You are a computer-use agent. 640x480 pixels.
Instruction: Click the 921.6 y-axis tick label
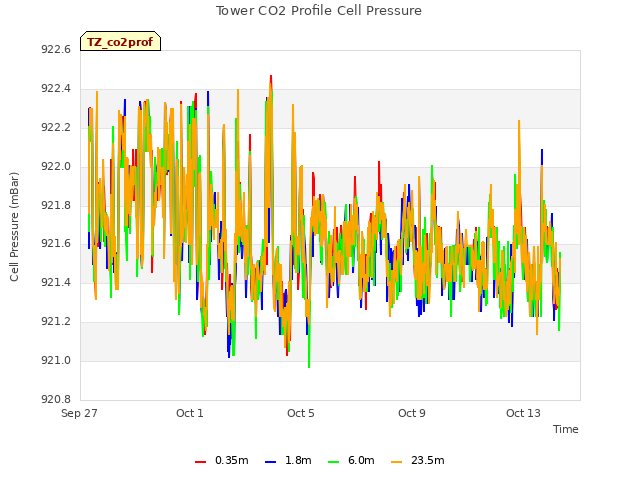[56, 244]
